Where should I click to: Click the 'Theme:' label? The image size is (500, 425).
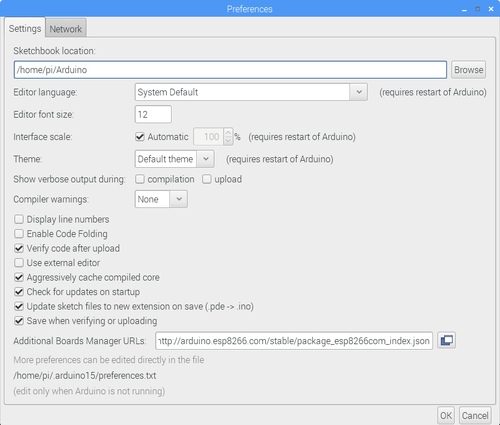click(28, 159)
